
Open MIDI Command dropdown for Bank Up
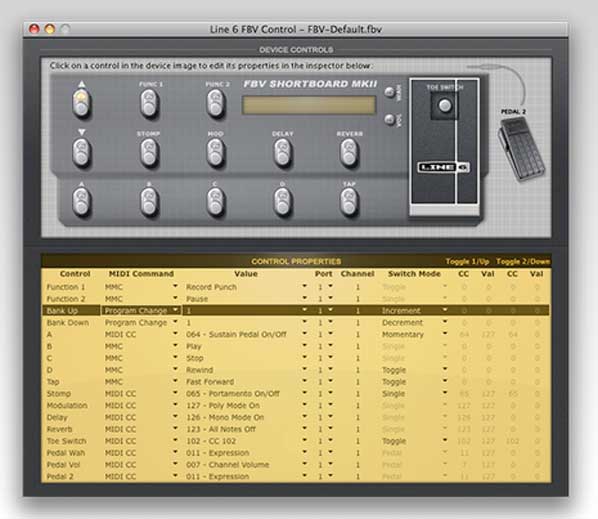(x=175, y=310)
